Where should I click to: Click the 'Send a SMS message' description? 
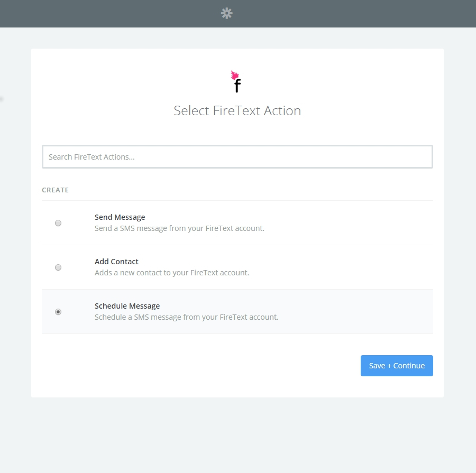click(179, 229)
